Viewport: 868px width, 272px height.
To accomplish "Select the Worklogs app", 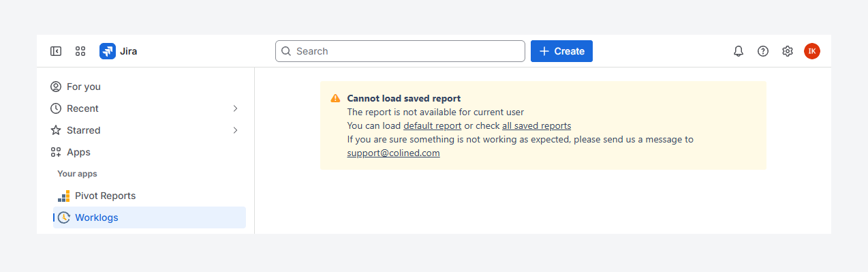I will [149, 217].
